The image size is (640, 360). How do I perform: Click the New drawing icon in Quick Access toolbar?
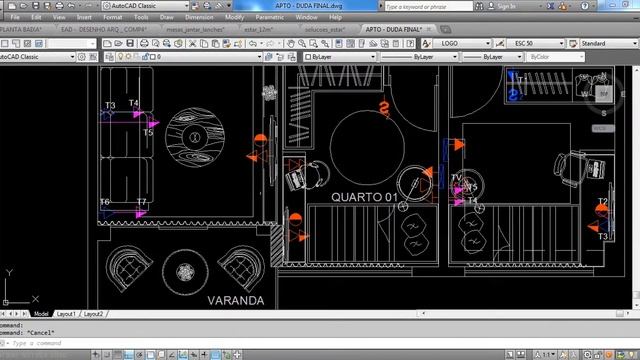click(12, 6)
